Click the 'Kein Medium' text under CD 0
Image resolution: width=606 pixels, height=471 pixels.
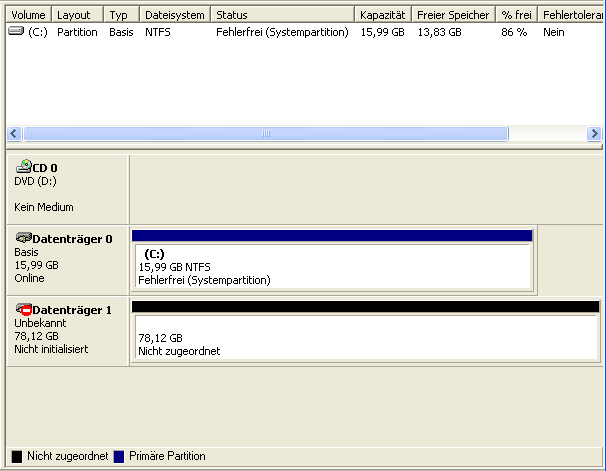click(x=44, y=207)
